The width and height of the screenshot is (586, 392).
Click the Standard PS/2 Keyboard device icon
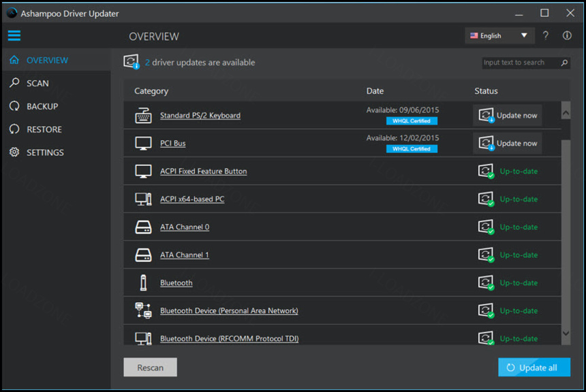[143, 116]
